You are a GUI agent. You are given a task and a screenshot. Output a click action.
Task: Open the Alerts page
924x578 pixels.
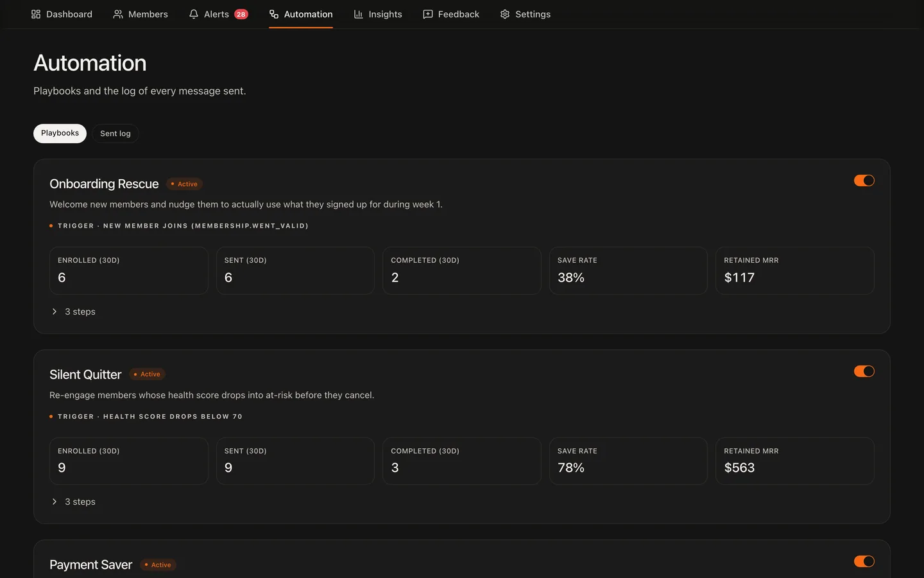coord(218,14)
